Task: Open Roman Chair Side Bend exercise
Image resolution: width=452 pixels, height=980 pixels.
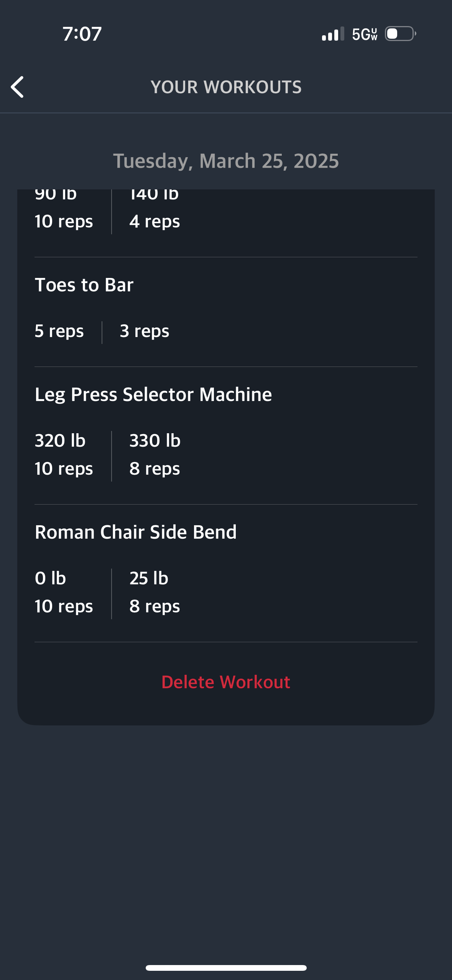Action: click(136, 532)
